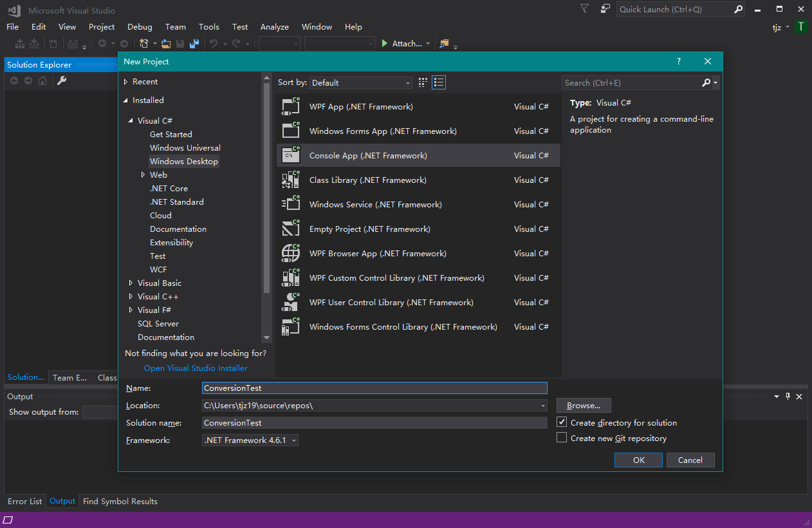Screen dimensions: 812x528
Task: Click the Navigate Backward toolbar icon
Action: click(x=102, y=44)
